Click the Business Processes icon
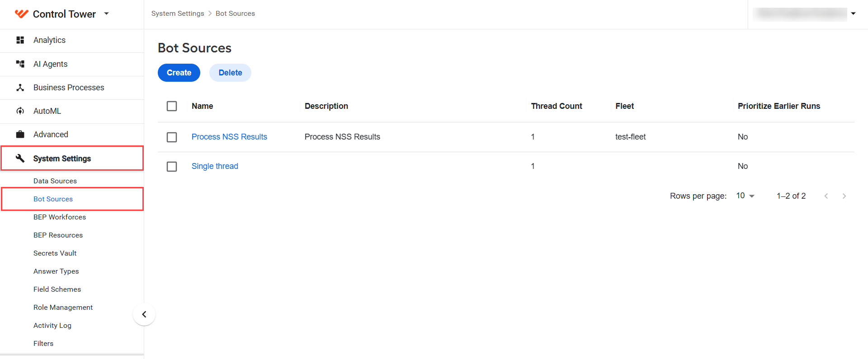This screenshot has height=359, width=868. [20, 88]
